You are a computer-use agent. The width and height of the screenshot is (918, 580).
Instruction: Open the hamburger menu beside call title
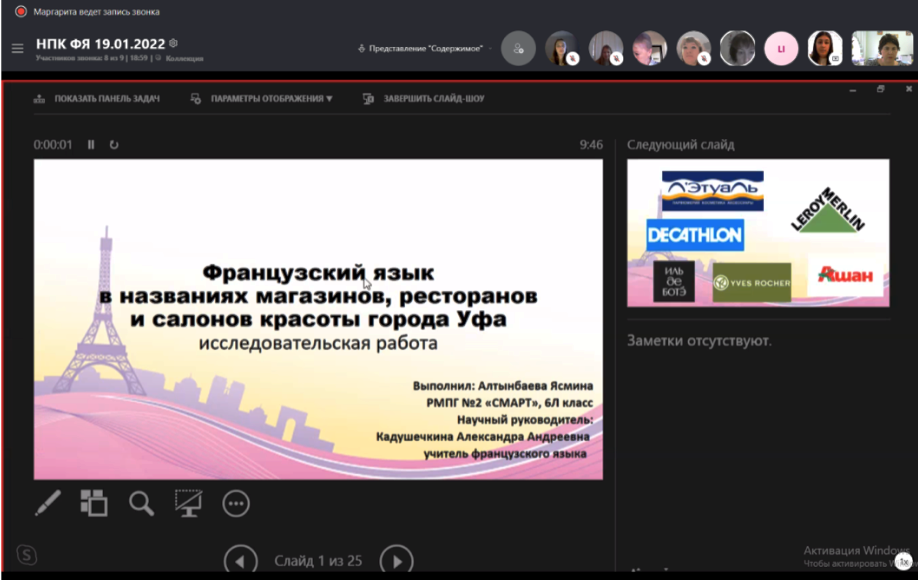pyautogui.click(x=17, y=48)
